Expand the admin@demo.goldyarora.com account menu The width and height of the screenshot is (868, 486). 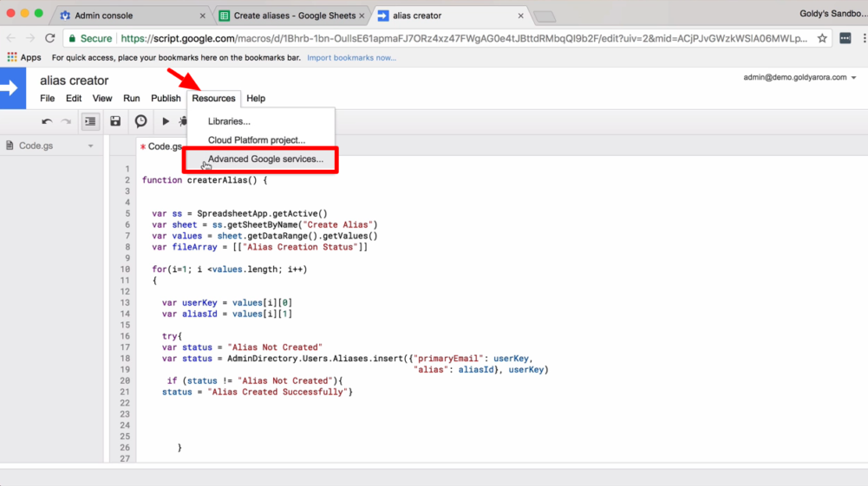pyautogui.click(x=799, y=77)
